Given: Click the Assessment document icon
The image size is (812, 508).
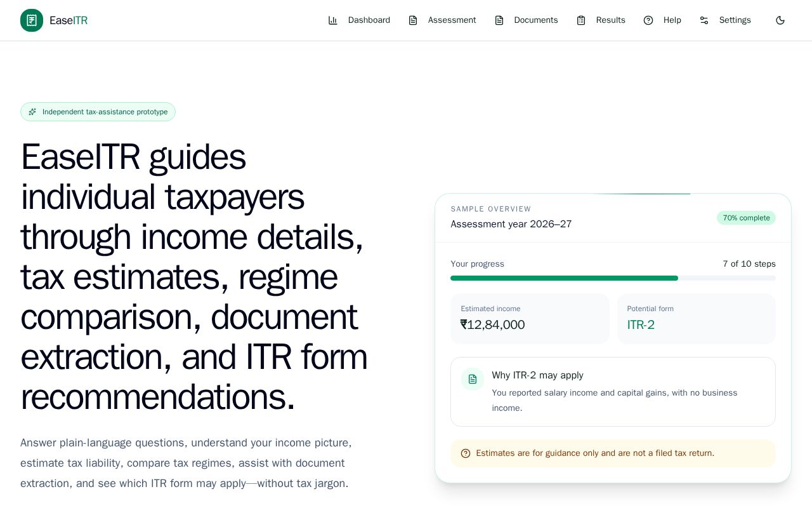Looking at the screenshot, I should [413, 20].
